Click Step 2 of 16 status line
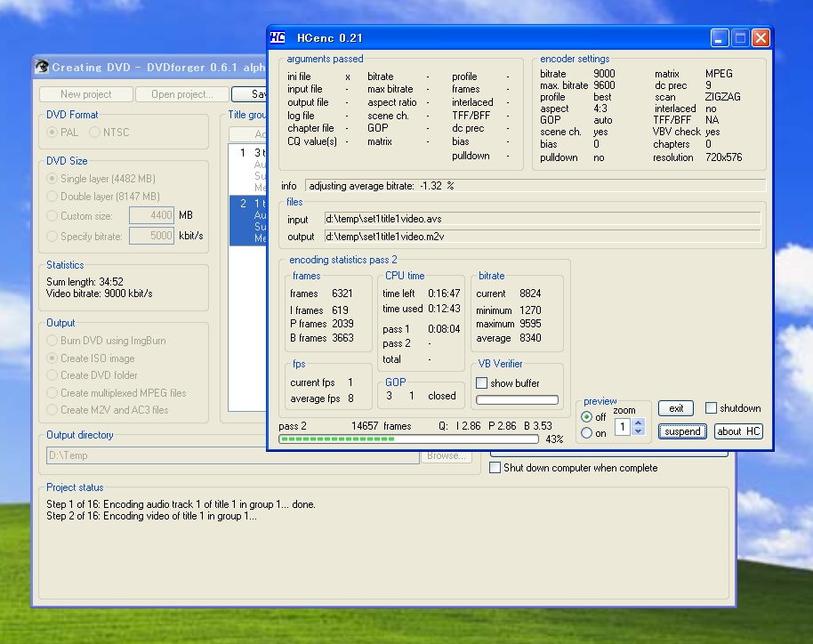This screenshot has width=813, height=644. (x=151, y=516)
